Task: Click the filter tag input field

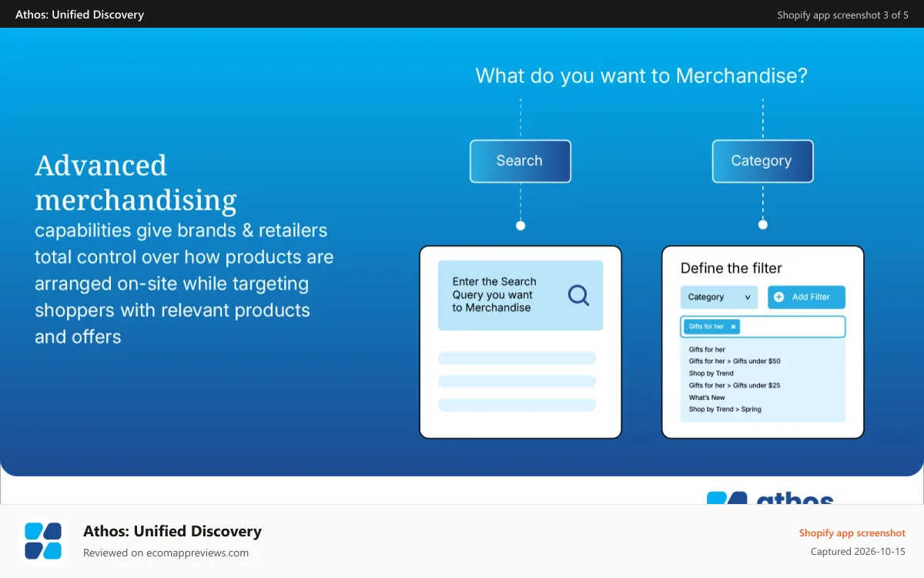Action: (x=762, y=327)
